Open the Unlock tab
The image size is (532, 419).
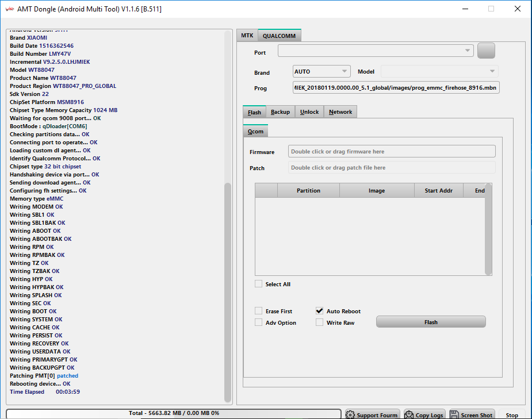[309, 112]
